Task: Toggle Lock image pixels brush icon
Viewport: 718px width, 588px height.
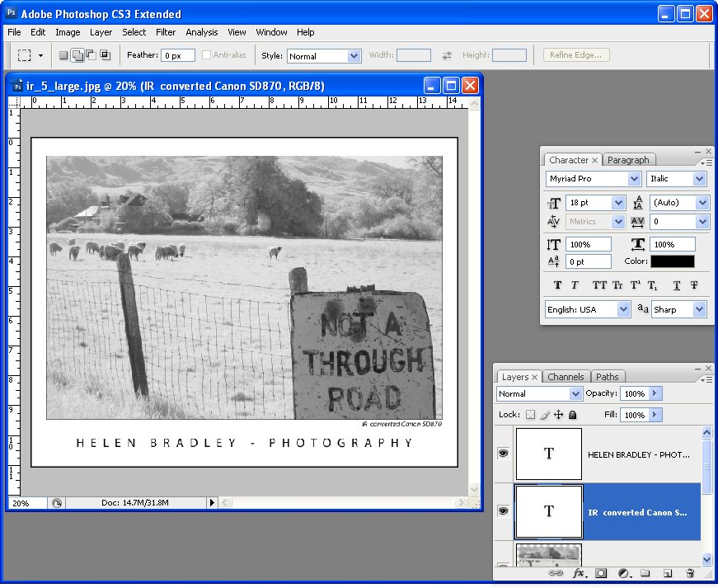Action: [x=544, y=415]
